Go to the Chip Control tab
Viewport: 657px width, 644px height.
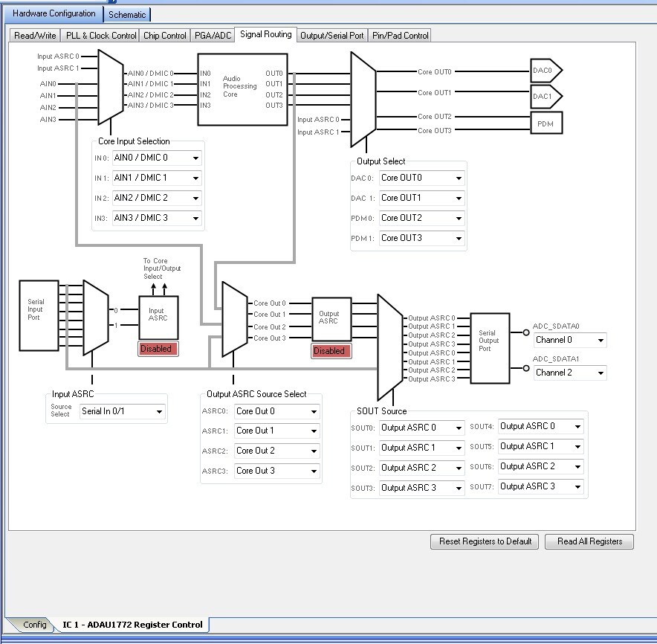click(165, 36)
